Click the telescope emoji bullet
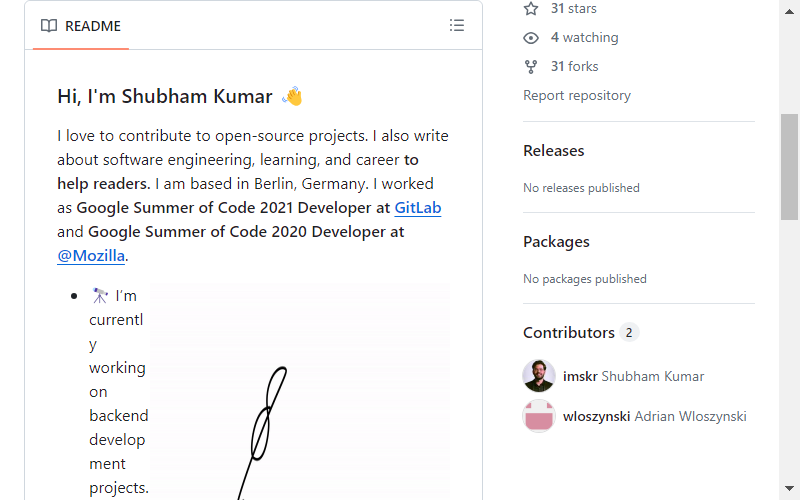Image resolution: width=800 pixels, height=500 pixels. click(x=99, y=295)
